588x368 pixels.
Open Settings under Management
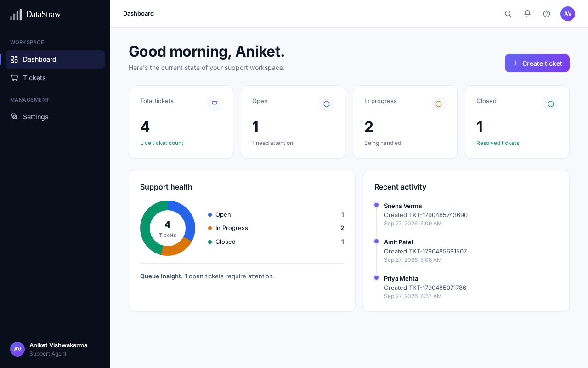[x=55, y=117]
